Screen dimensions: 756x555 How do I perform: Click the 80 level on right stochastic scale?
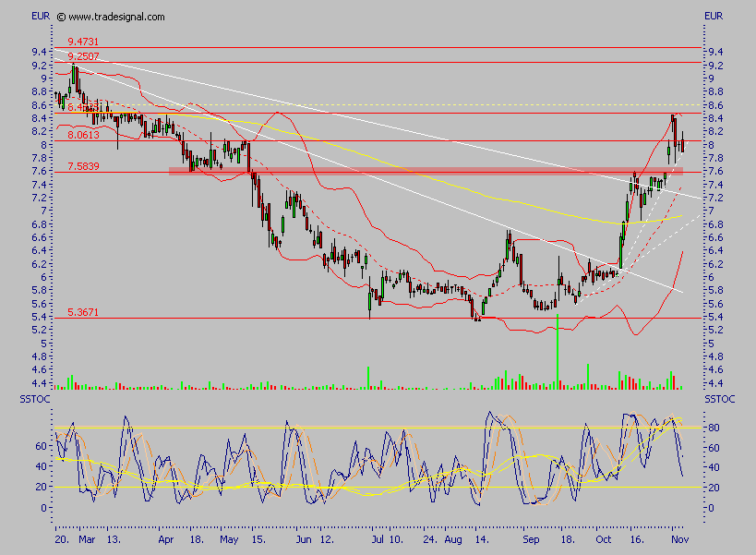(712, 428)
